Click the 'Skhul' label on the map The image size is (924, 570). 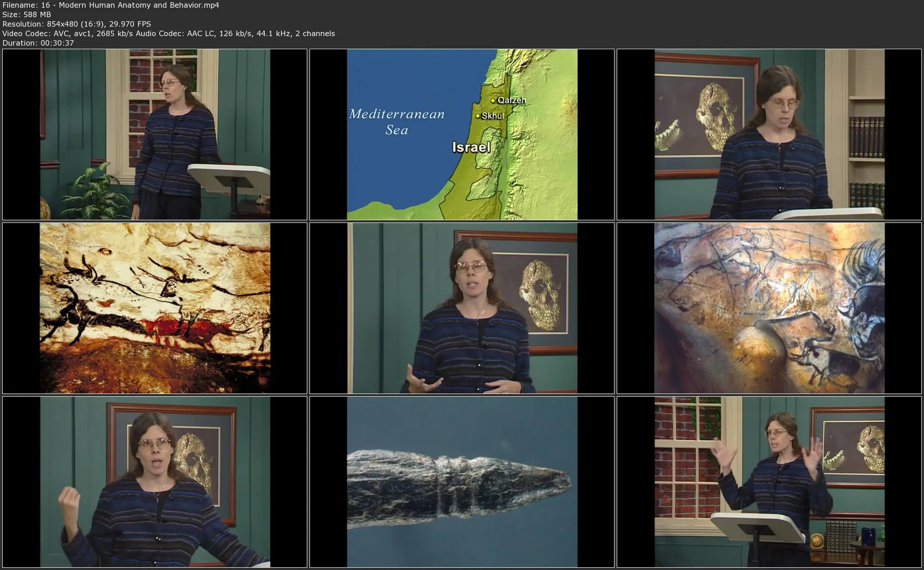492,116
